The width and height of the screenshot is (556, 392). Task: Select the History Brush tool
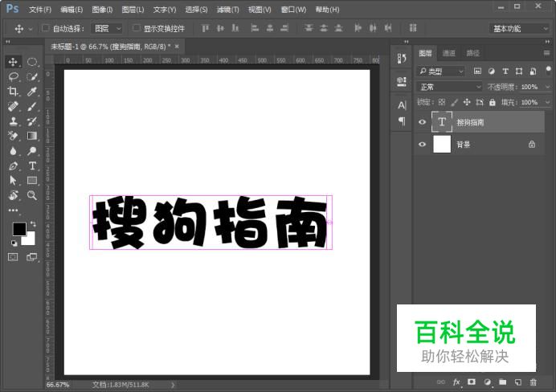point(32,121)
